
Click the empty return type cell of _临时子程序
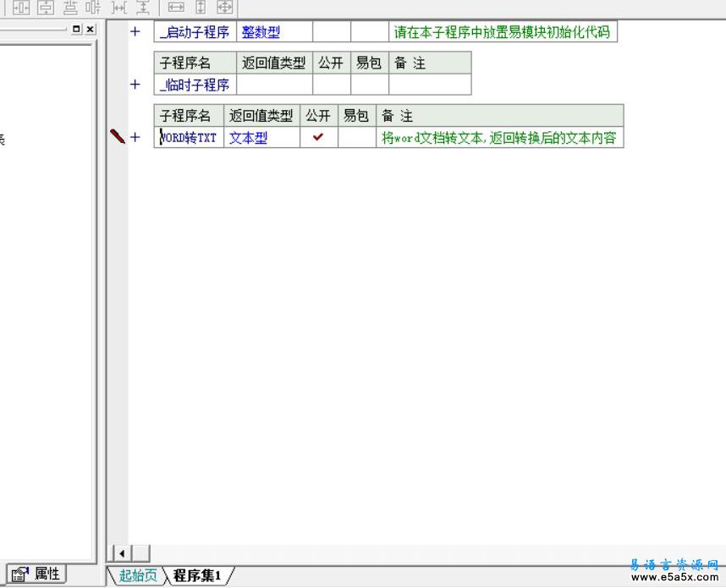[x=274, y=85]
